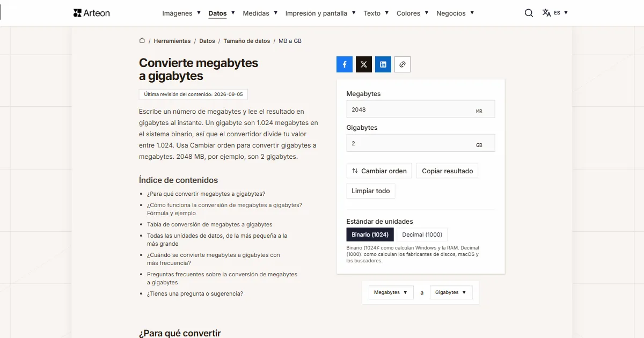Screen dimensions: 644x338
Task: Open Datos breadcrumb link
Action: pyautogui.click(x=207, y=41)
